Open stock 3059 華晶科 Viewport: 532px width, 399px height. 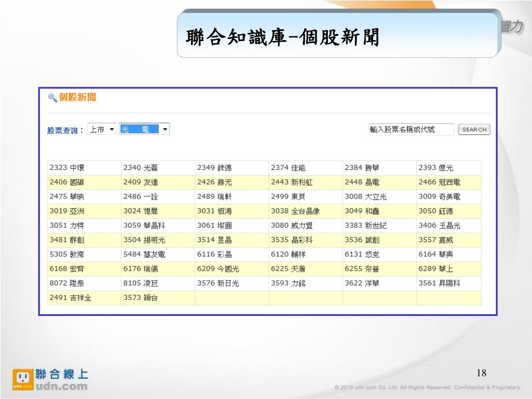pos(144,225)
